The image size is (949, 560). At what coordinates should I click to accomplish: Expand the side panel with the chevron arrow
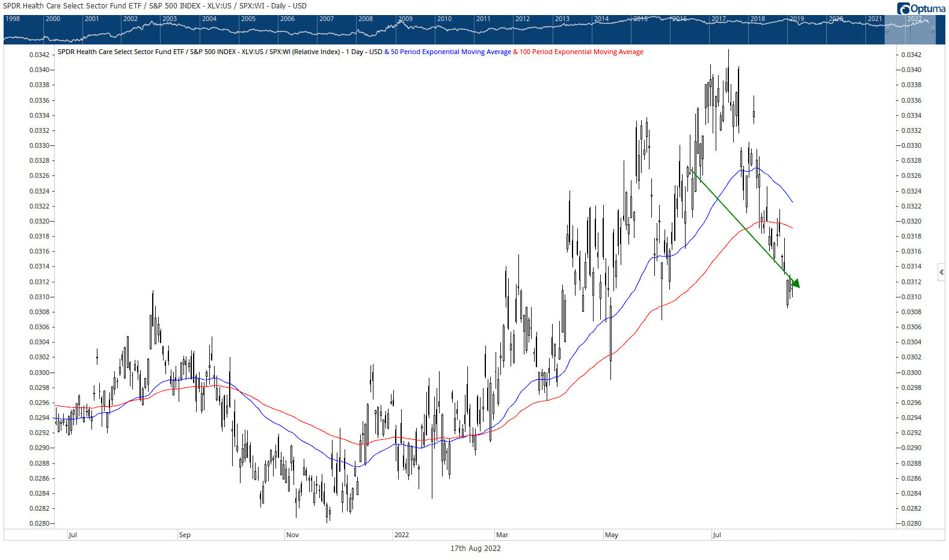click(x=941, y=272)
